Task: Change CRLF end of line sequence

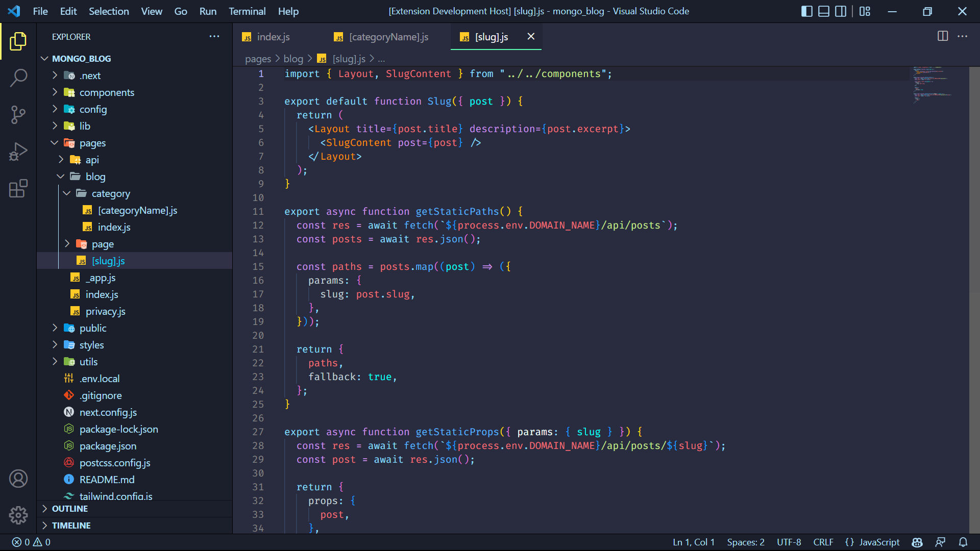Action: (x=823, y=542)
